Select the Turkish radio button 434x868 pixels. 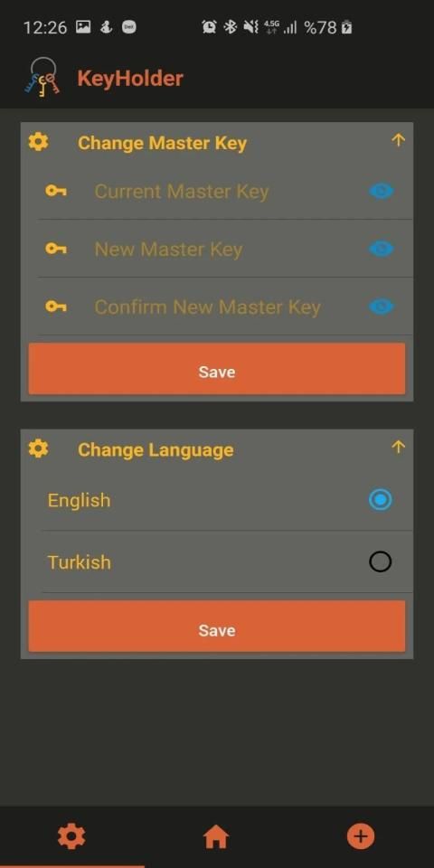click(x=381, y=561)
